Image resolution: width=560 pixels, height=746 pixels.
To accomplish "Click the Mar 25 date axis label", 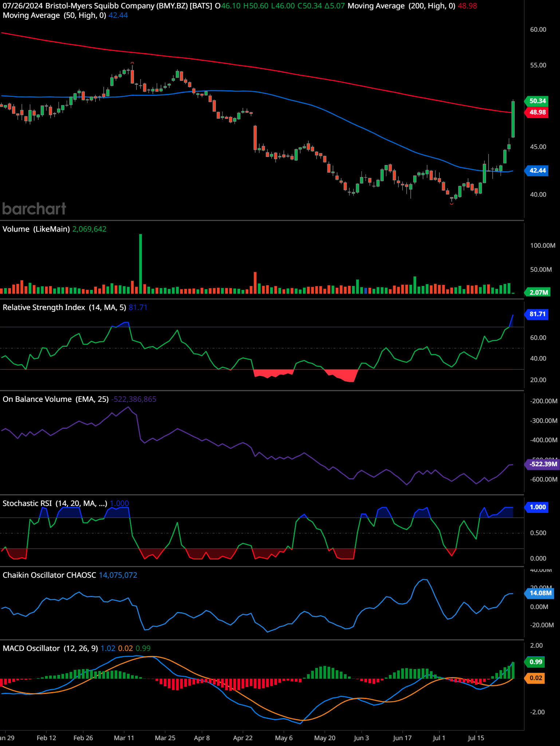I will pyautogui.click(x=165, y=738).
